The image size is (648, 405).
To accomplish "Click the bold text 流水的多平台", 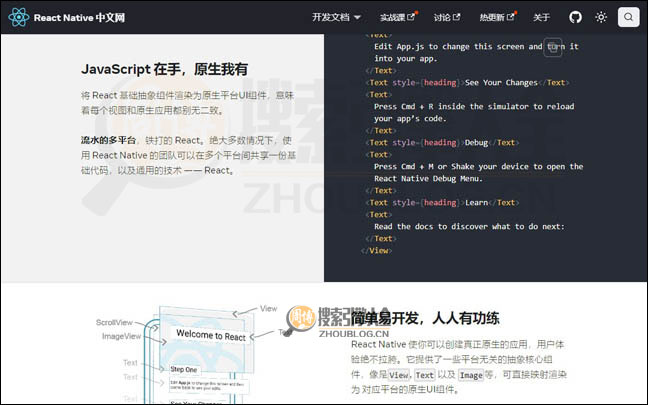I will (x=108, y=140).
